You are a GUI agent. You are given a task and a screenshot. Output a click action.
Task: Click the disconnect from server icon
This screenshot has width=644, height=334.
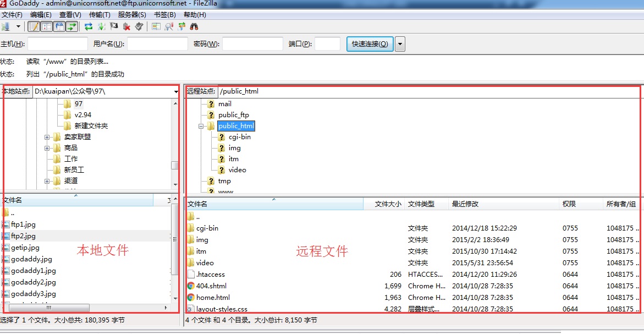tap(126, 26)
